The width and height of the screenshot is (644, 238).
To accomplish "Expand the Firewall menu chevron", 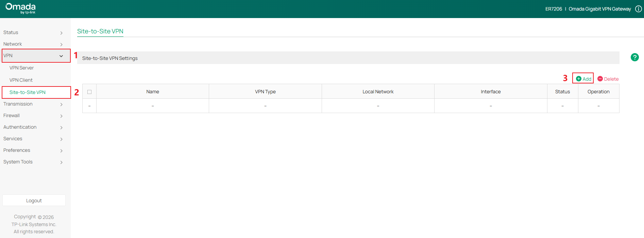I will (x=61, y=116).
